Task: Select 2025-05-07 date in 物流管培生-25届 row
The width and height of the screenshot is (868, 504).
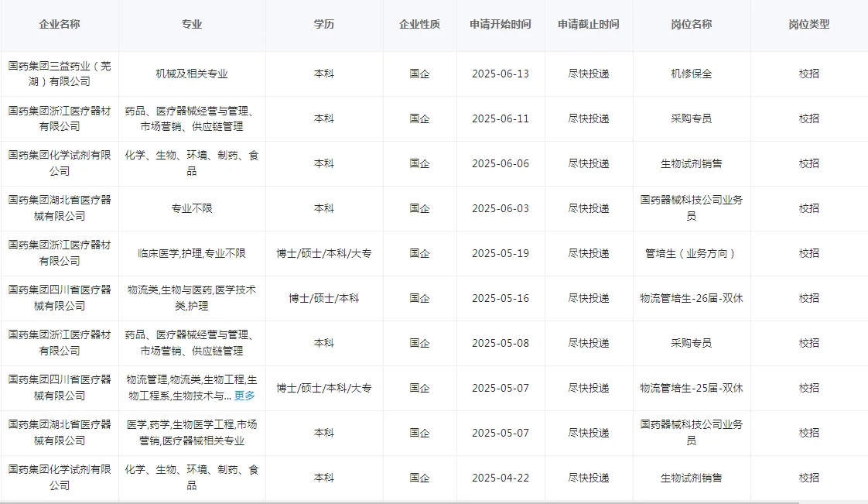Action: click(501, 388)
